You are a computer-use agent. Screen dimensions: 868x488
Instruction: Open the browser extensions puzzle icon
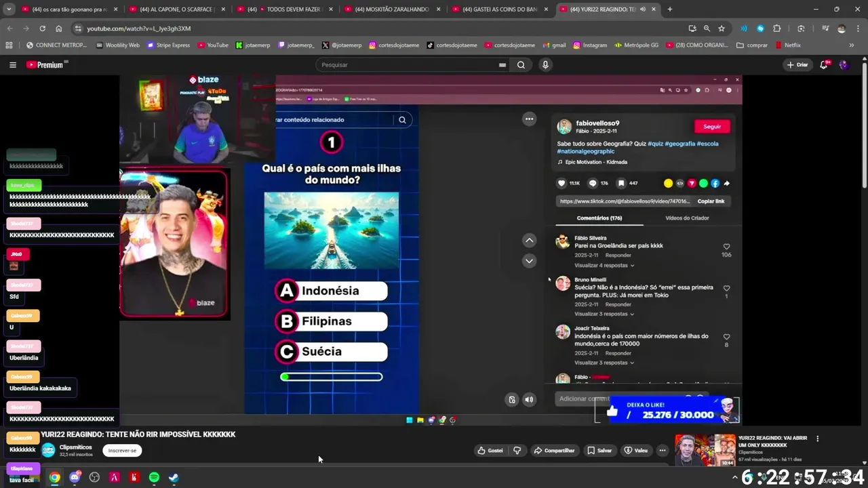pos(777,28)
